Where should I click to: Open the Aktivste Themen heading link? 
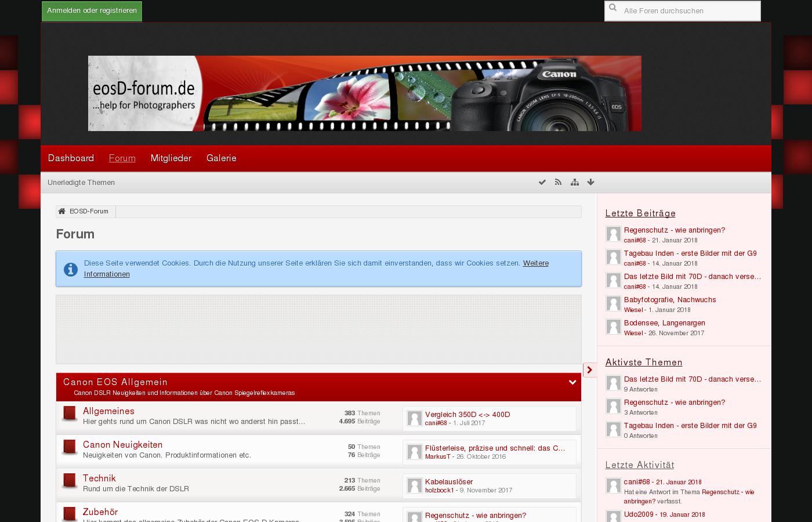644,362
